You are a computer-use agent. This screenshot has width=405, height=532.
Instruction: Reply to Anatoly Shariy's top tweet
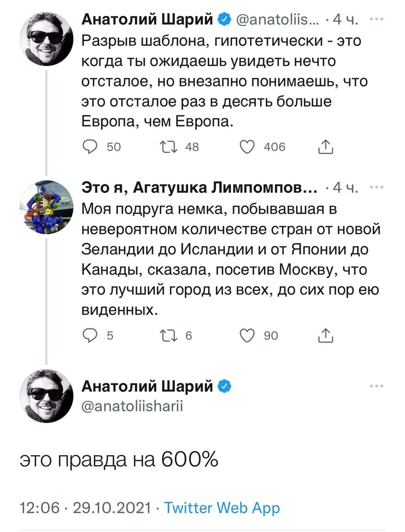tap(89, 147)
